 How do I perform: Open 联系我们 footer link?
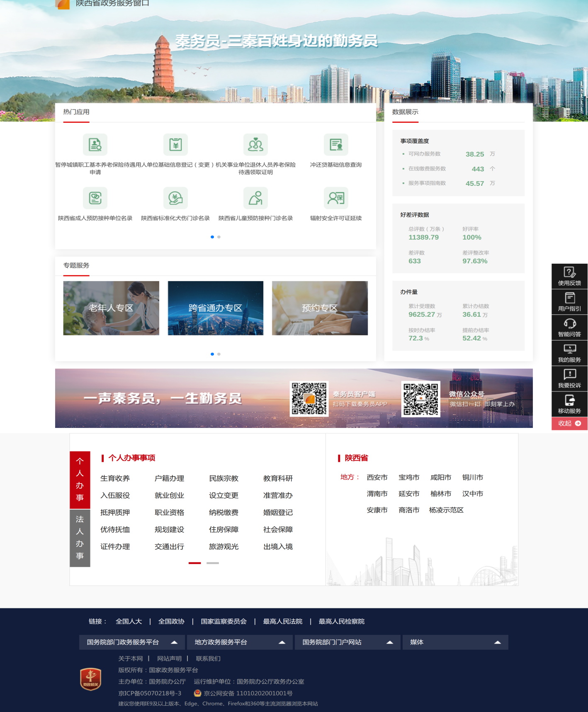pos(208,659)
